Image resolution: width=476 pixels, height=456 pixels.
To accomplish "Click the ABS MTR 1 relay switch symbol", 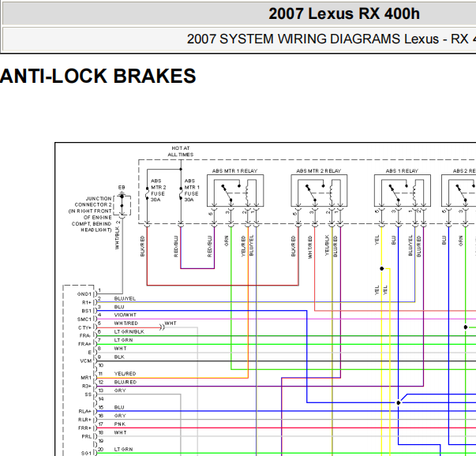I will [227, 192].
